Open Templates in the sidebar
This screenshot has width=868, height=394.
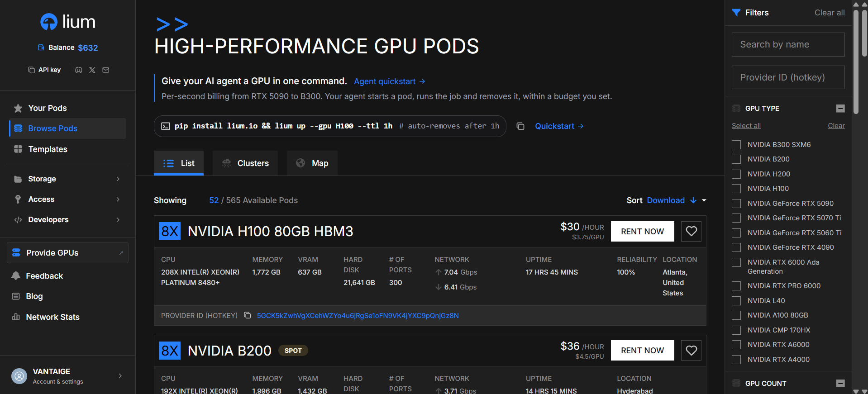pyautogui.click(x=67, y=149)
